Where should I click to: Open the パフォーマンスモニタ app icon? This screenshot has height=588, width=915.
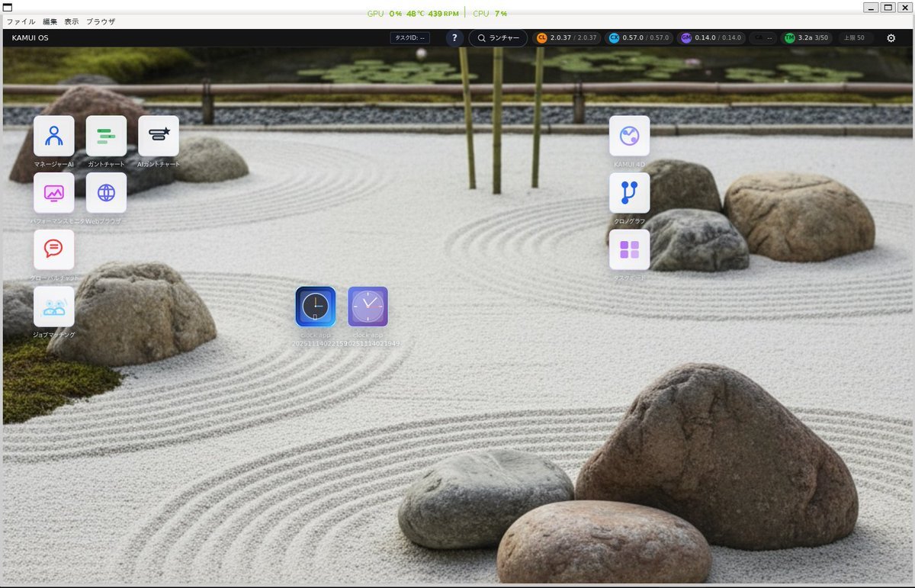(53, 193)
